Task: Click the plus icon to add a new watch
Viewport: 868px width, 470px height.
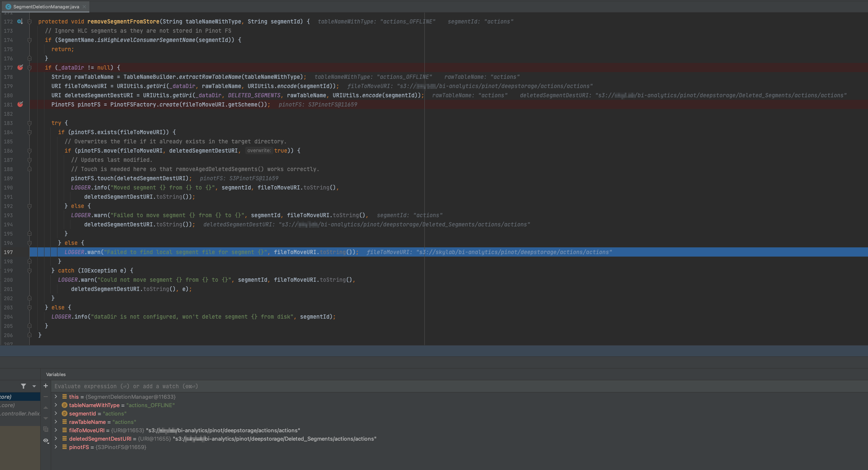Action: tap(46, 386)
